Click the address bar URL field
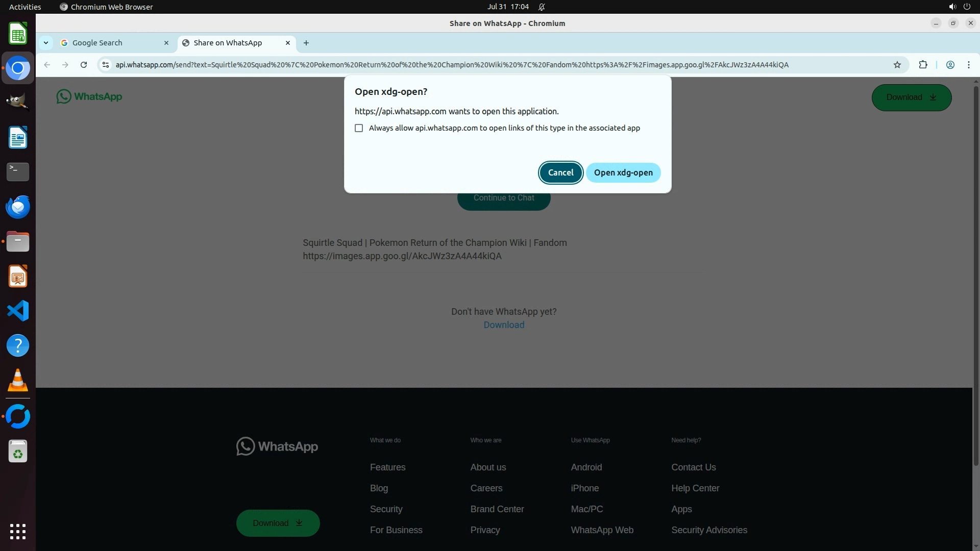 [452, 65]
